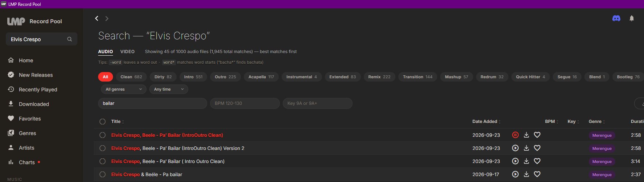Filter by Outro 225 chip
644x182 pixels.
[225, 77]
